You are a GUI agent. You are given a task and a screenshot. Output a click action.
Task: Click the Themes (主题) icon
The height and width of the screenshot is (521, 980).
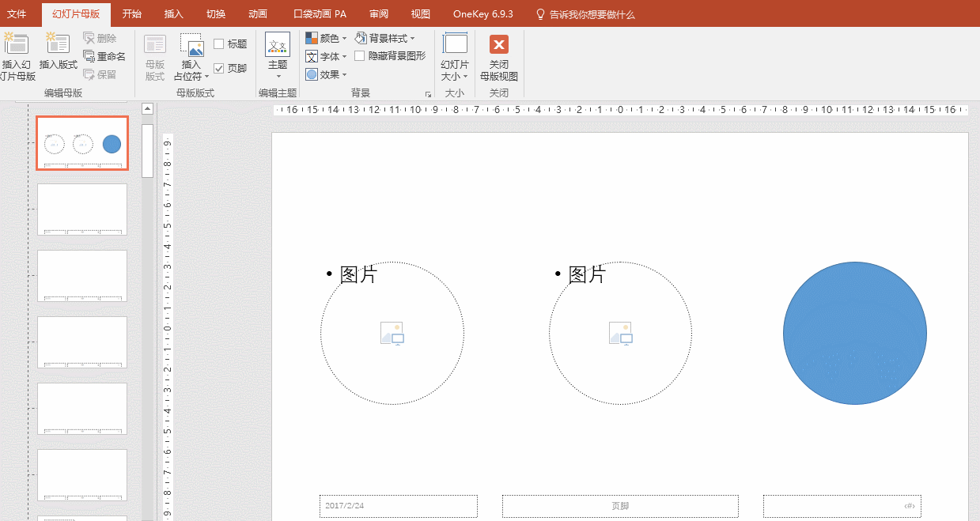278,44
